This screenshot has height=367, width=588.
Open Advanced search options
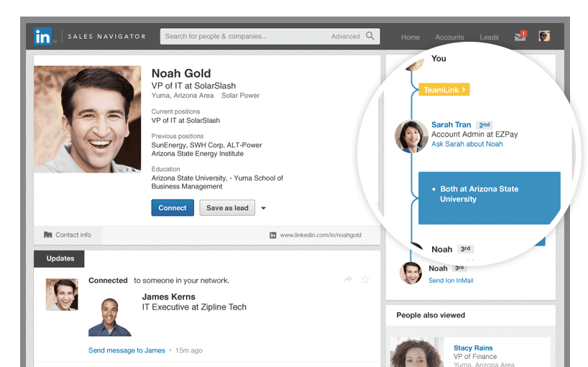click(345, 37)
